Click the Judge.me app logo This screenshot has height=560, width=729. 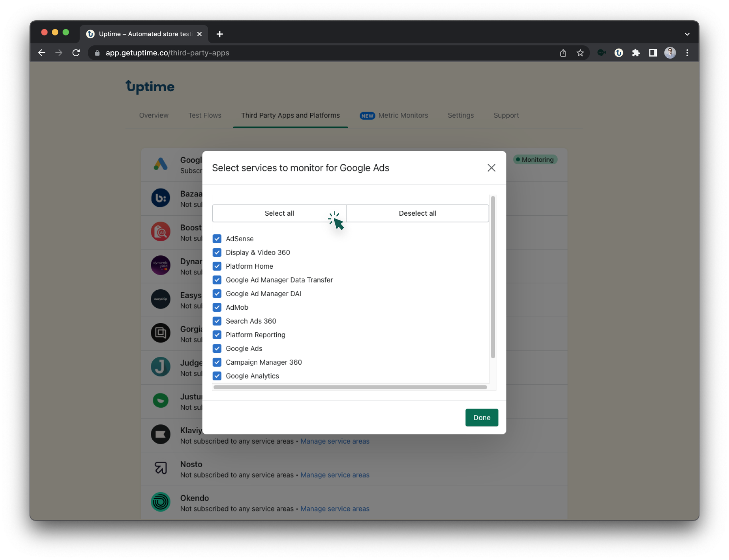tap(161, 367)
